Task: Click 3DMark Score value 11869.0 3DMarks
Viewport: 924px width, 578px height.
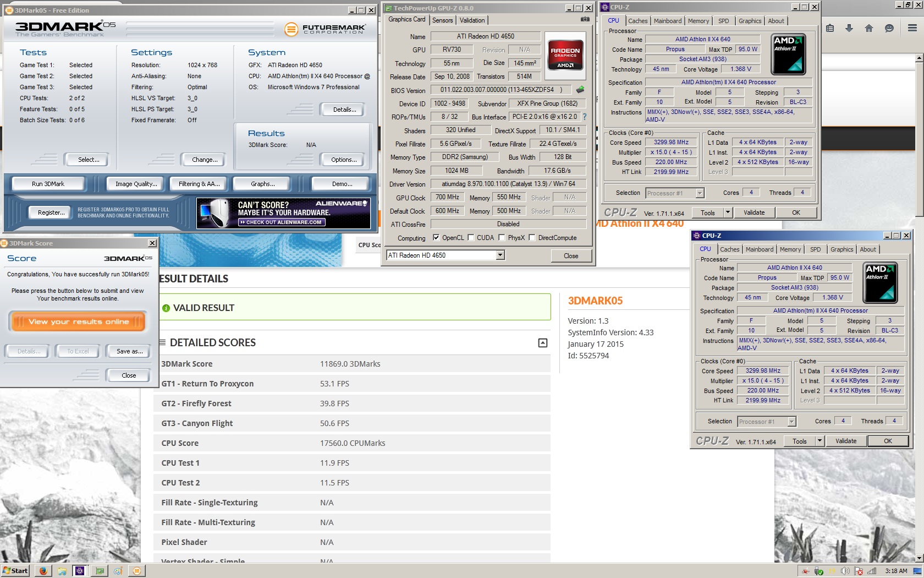Action: (350, 364)
